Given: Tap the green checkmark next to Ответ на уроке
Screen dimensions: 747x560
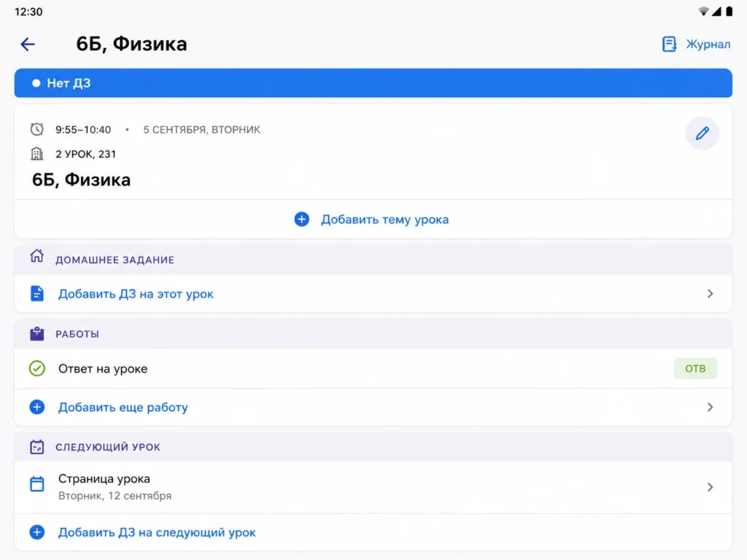Looking at the screenshot, I should pyautogui.click(x=36, y=368).
